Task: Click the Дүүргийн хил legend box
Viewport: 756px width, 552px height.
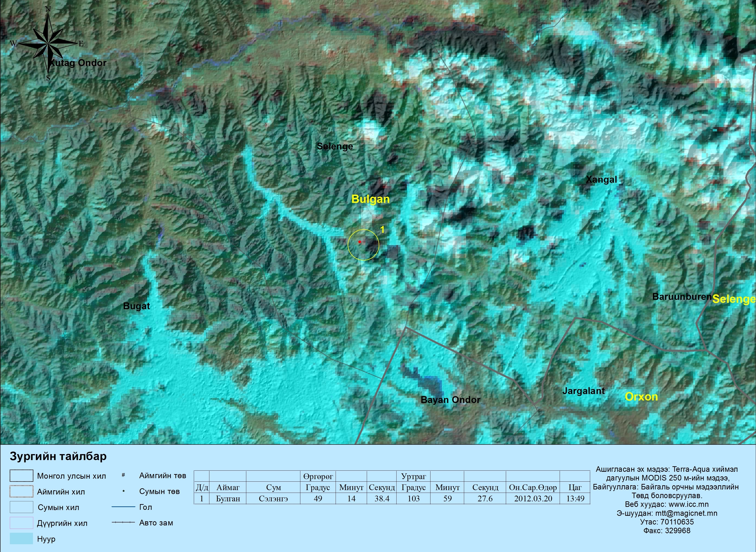Action: pos(21,523)
